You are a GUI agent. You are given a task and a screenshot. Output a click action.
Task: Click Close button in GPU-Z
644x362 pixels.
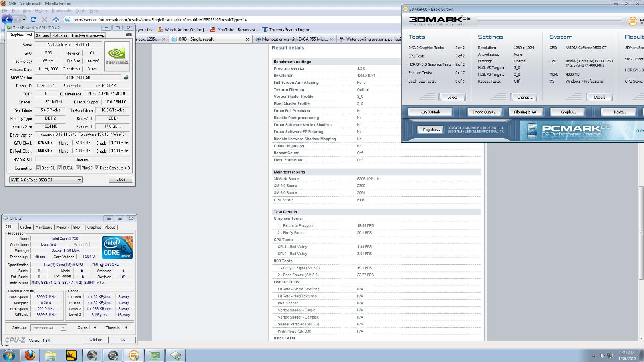[x=121, y=179]
